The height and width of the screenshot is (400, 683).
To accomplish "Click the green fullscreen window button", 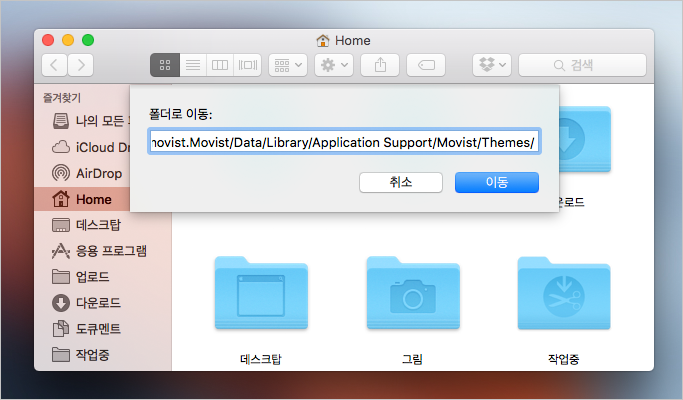I will [x=88, y=40].
